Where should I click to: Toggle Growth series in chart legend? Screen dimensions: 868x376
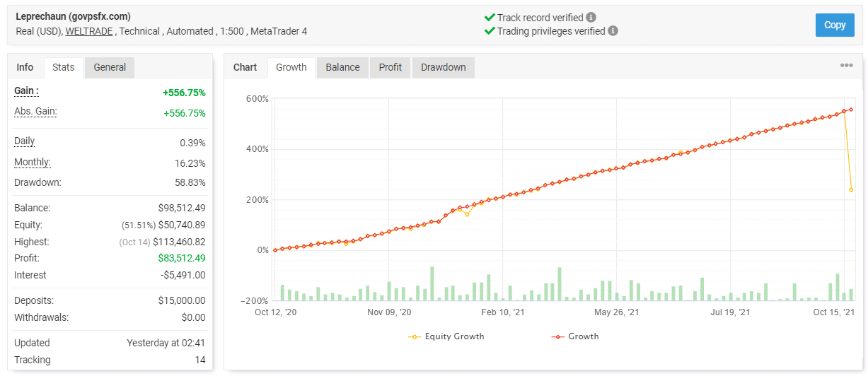coord(574,336)
